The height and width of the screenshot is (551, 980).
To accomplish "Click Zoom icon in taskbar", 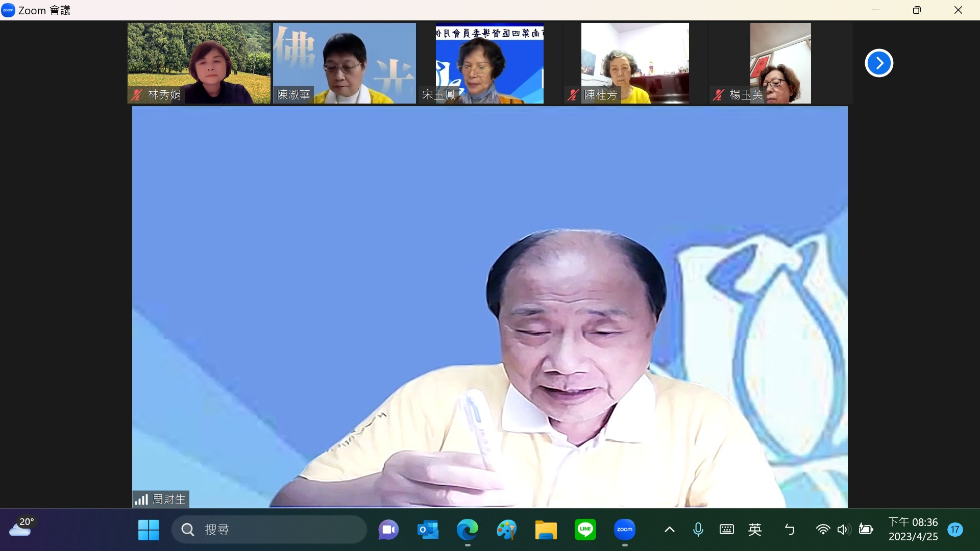I will 624,530.
